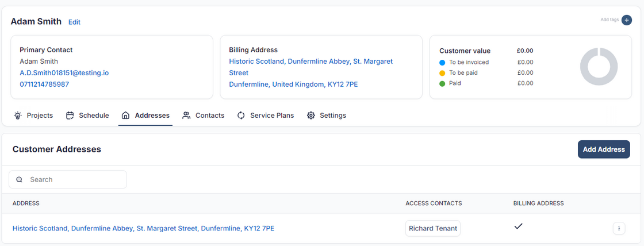The height and width of the screenshot is (246, 644).
Task: Click the billing address checkmark
Action: click(x=518, y=226)
